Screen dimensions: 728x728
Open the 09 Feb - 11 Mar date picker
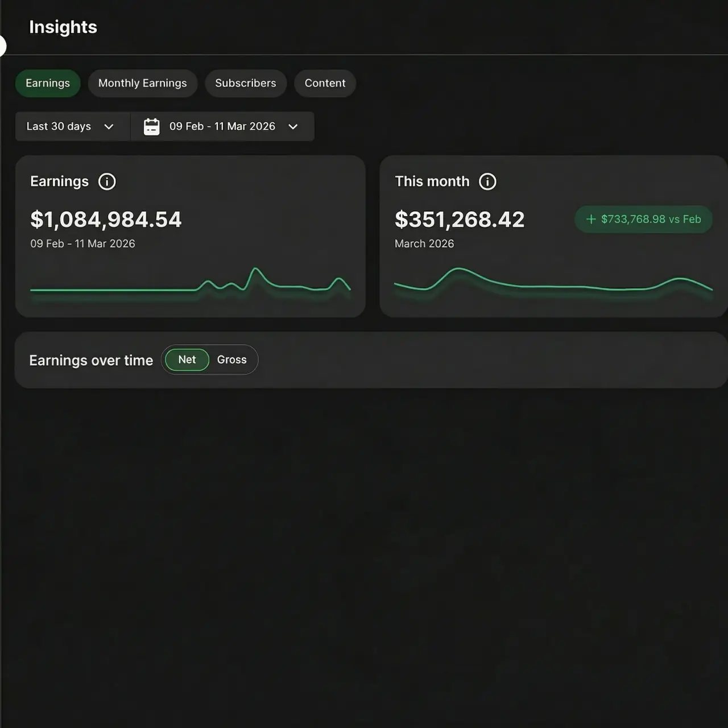222,126
